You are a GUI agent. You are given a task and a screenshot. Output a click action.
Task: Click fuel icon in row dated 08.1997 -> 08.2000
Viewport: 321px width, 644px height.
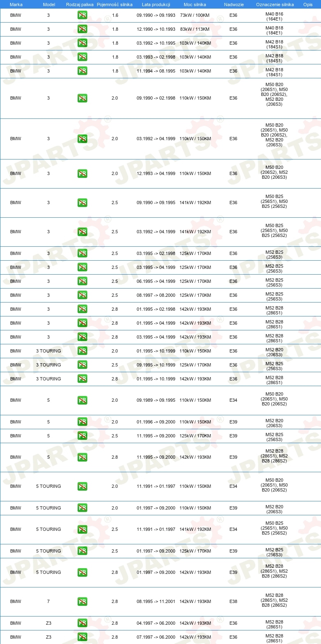pyautogui.click(x=83, y=295)
